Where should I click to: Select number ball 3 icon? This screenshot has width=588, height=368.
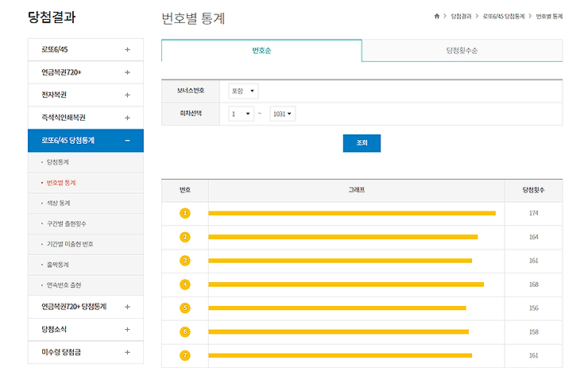coord(185,261)
